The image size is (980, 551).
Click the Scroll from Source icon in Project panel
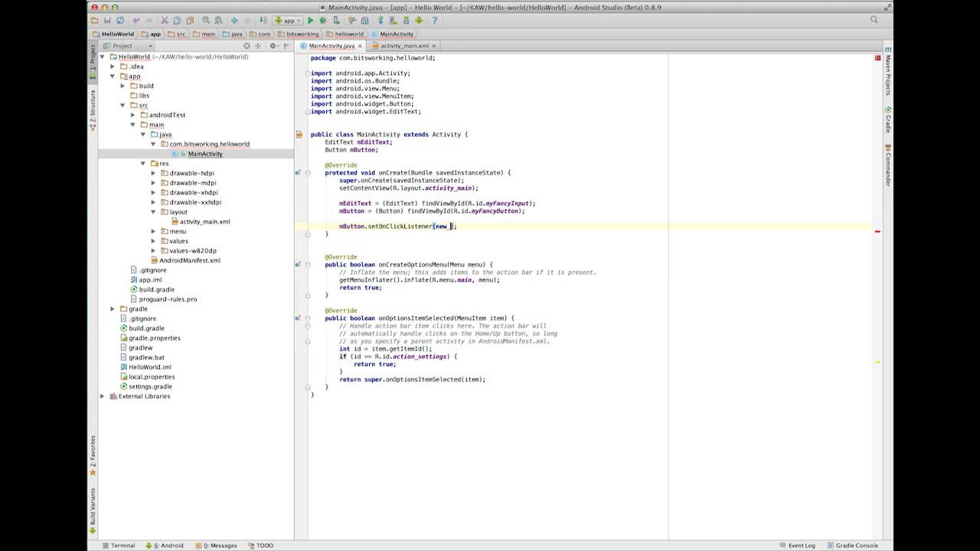tap(247, 46)
